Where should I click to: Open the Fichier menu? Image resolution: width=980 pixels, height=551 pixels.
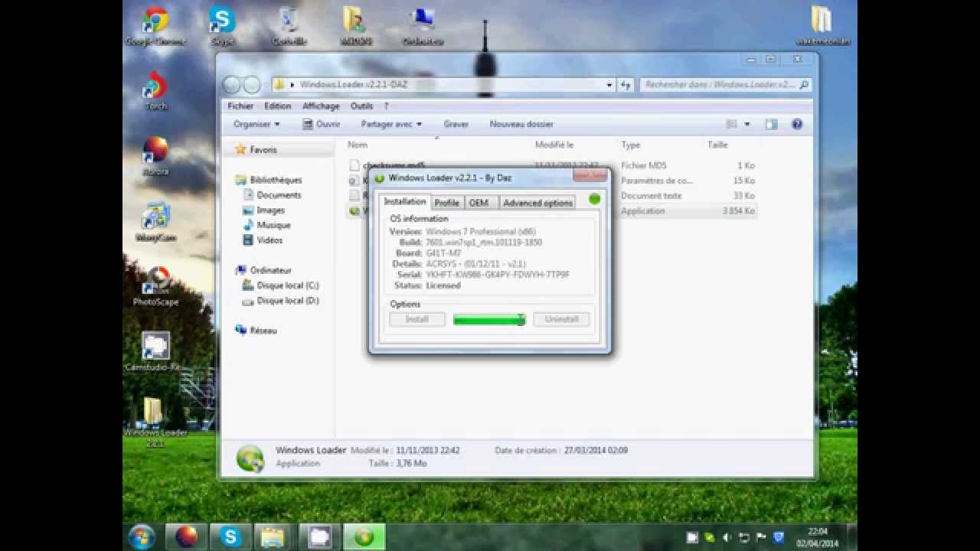(240, 106)
